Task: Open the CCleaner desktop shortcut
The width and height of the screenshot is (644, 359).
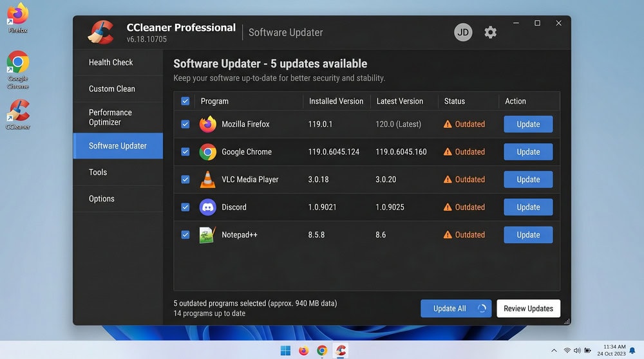Action: [18, 115]
